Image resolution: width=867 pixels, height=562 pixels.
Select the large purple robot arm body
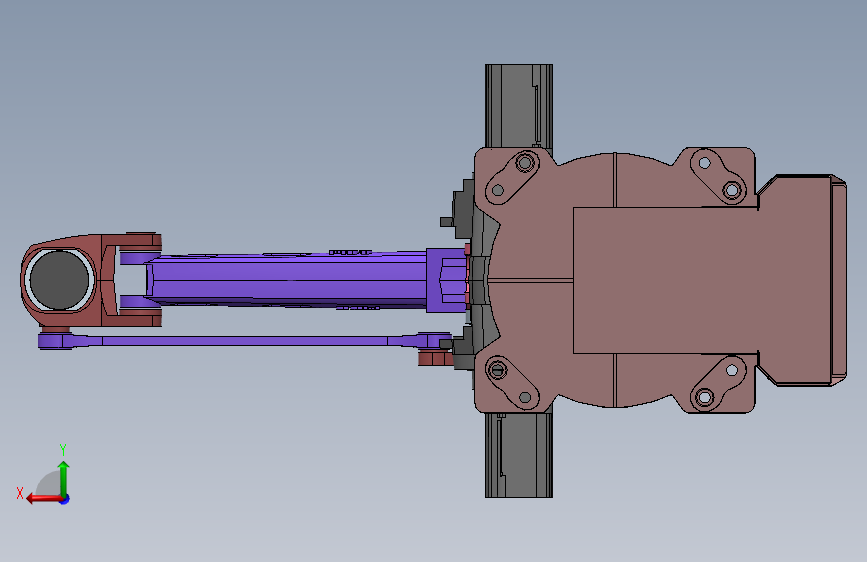point(288,280)
